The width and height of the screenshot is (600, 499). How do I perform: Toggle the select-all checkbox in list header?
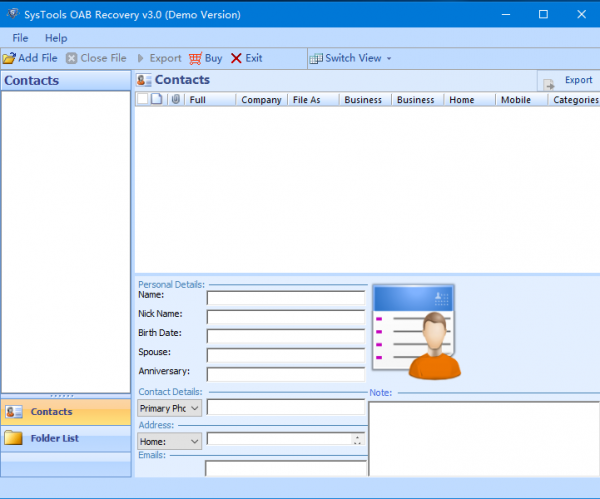(x=142, y=99)
